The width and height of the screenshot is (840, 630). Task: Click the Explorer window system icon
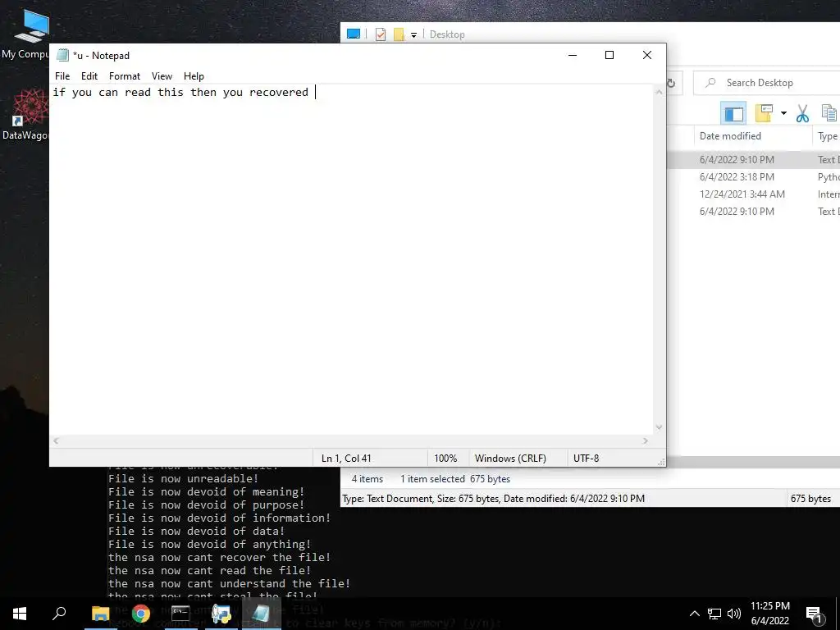point(354,34)
